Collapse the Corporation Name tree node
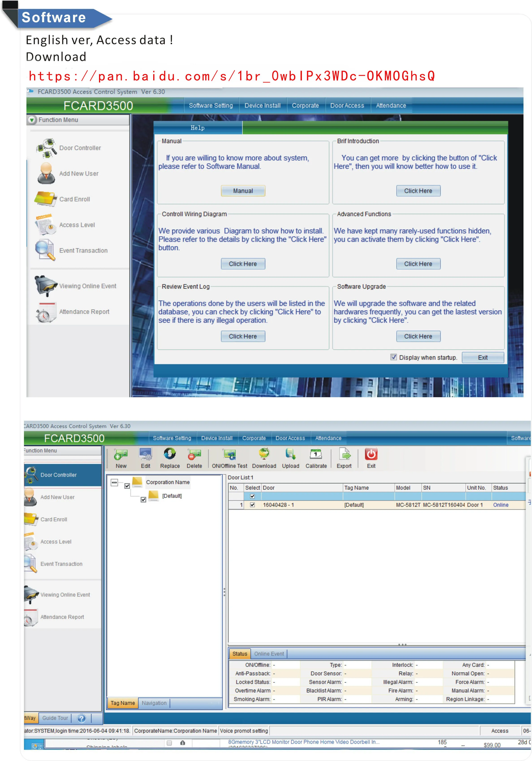 [x=114, y=482]
